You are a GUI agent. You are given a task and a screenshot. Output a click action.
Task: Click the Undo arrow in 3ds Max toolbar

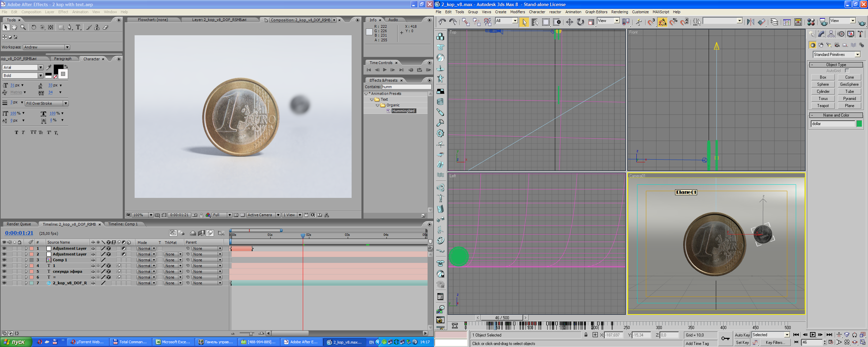coord(442,22)
